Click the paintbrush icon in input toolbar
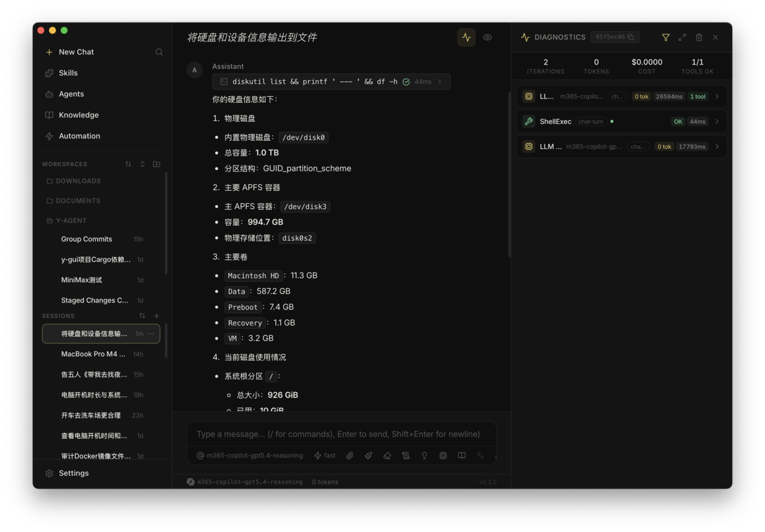The image size is (765, 532). (x=368, y=455)
